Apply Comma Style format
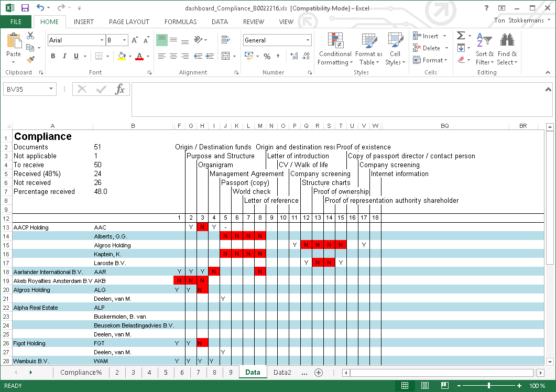This screenshot has height=392, width=556. [x=278, y=56]
